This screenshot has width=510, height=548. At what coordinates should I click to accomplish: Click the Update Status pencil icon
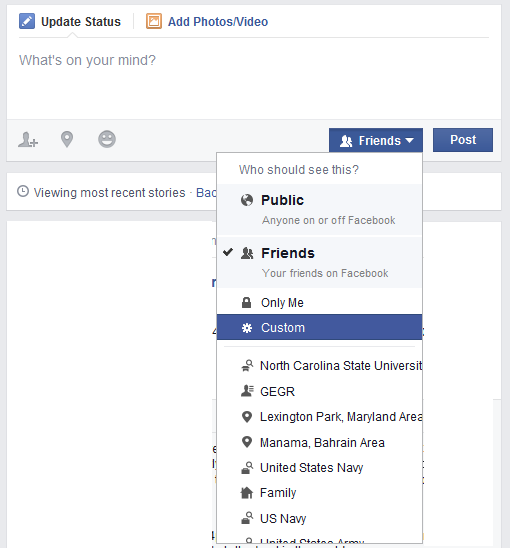pos(27,21)
